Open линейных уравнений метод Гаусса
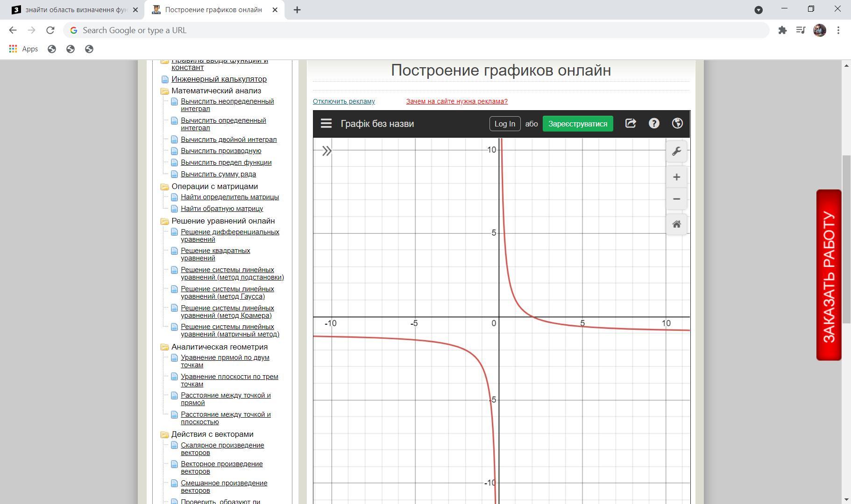851x504 pixels. click(227, 293)
